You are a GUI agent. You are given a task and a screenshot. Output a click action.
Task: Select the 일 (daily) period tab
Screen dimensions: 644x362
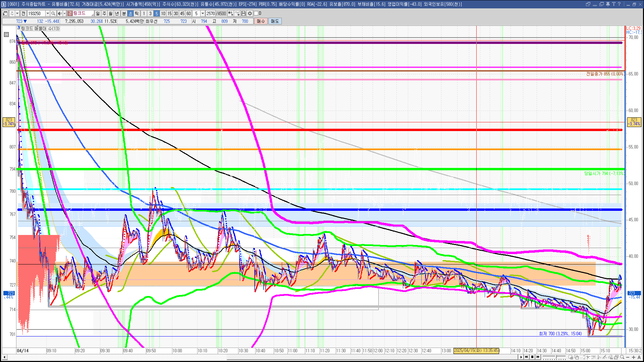point(98,13)
